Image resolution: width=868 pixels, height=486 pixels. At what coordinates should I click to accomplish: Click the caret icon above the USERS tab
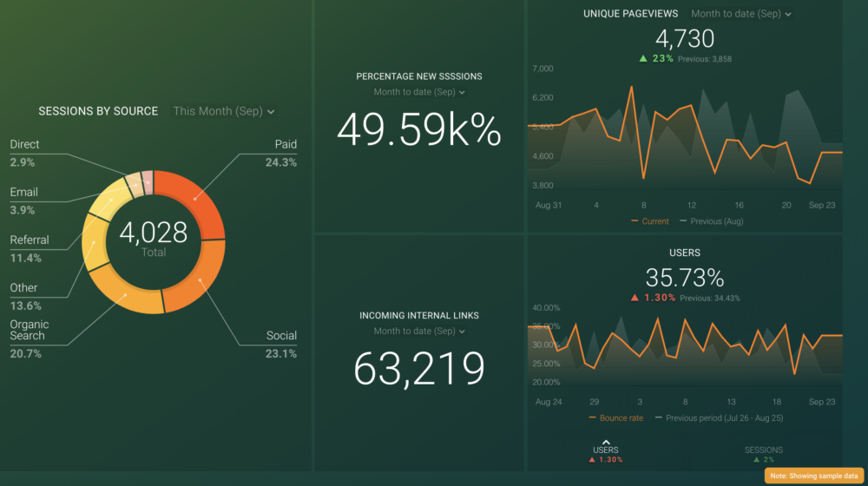point(606,442)
